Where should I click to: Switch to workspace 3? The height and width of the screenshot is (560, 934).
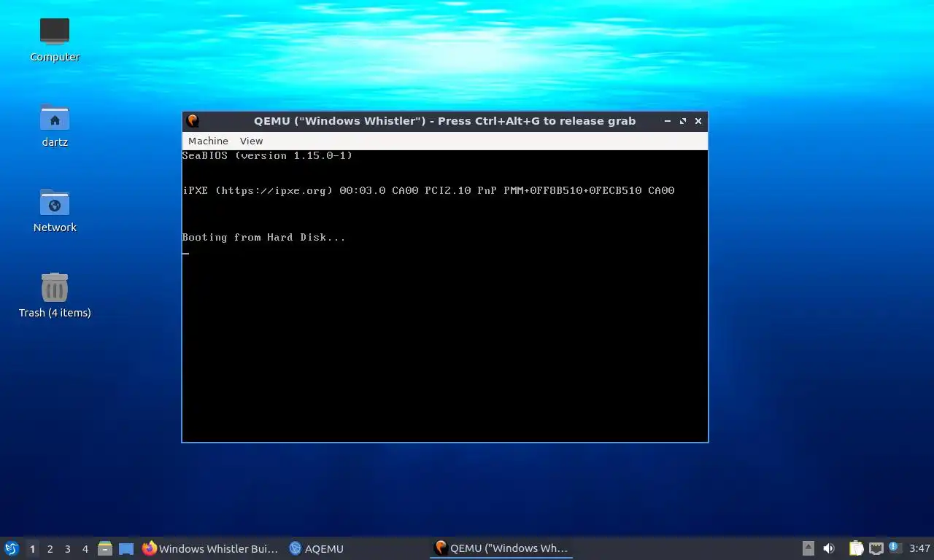click(x=67, y=548)
